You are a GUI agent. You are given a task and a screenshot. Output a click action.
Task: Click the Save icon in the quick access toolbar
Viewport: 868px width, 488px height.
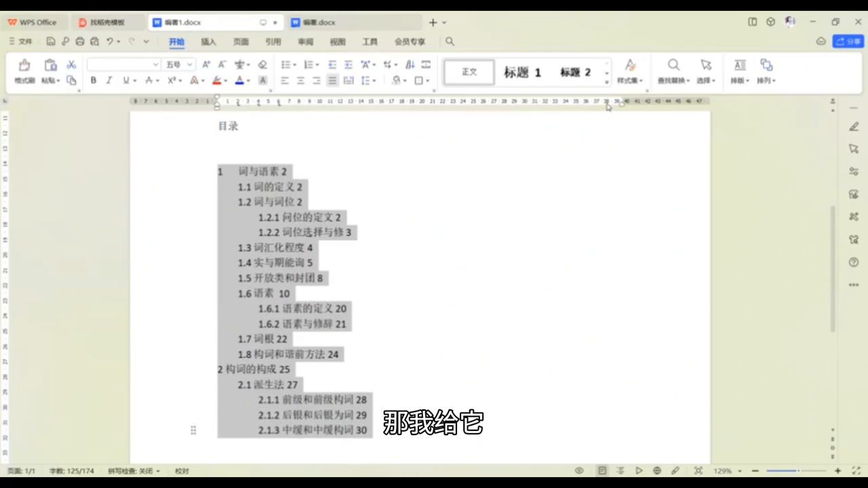pos(51,41)
